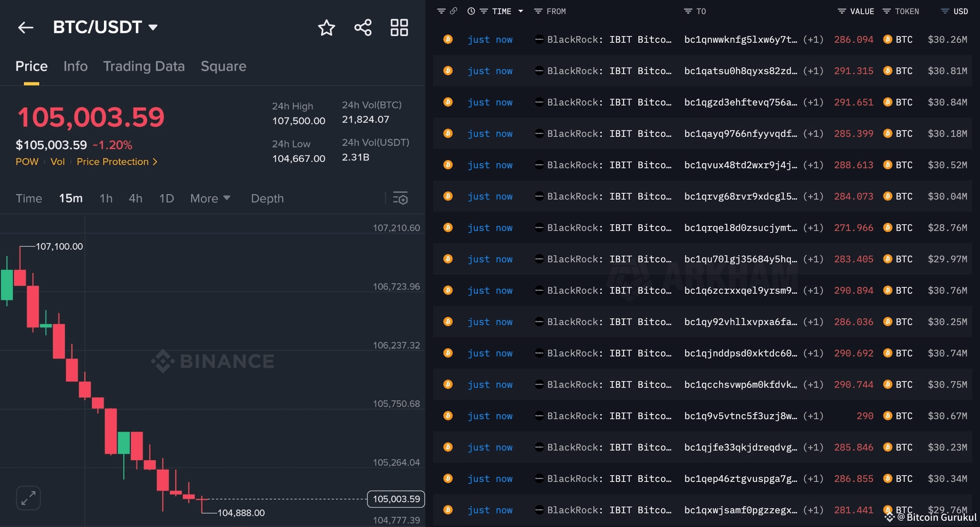Switch chart to Depth view

tap(267, 198)
